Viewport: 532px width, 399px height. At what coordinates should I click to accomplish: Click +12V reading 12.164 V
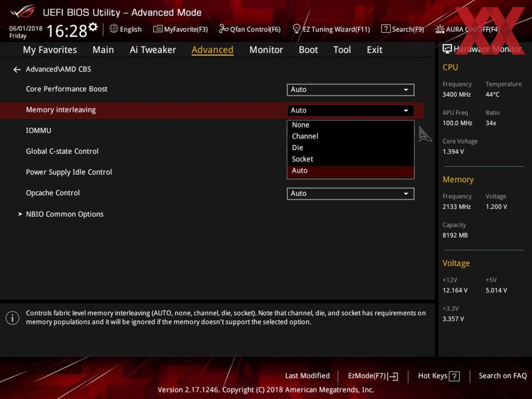pos(455,290)
